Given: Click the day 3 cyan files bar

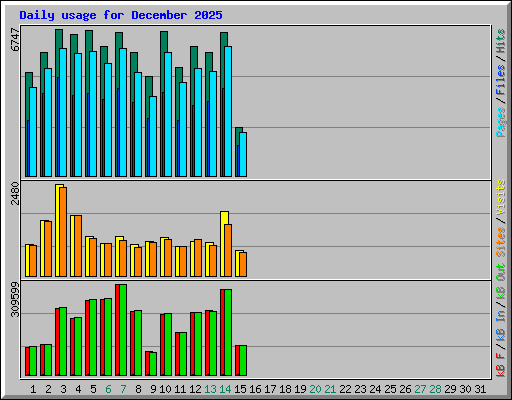Looking at the screenshot, I should point(63,112).
